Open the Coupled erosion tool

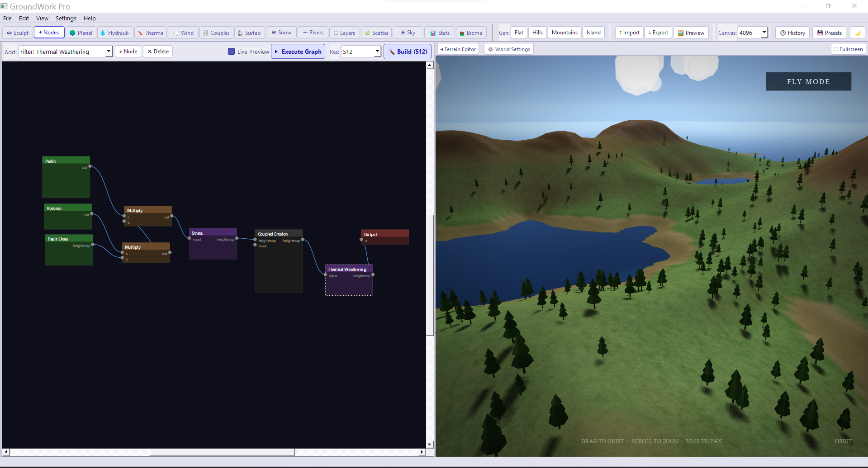[216, 33]
